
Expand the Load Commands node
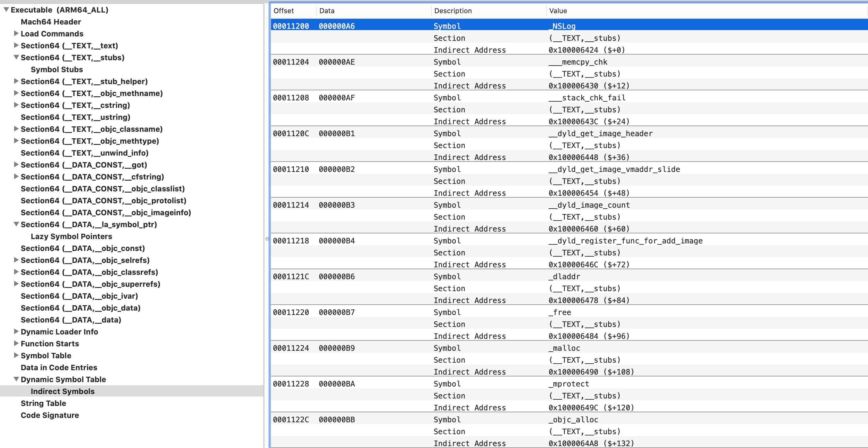[x=16, y=33]
